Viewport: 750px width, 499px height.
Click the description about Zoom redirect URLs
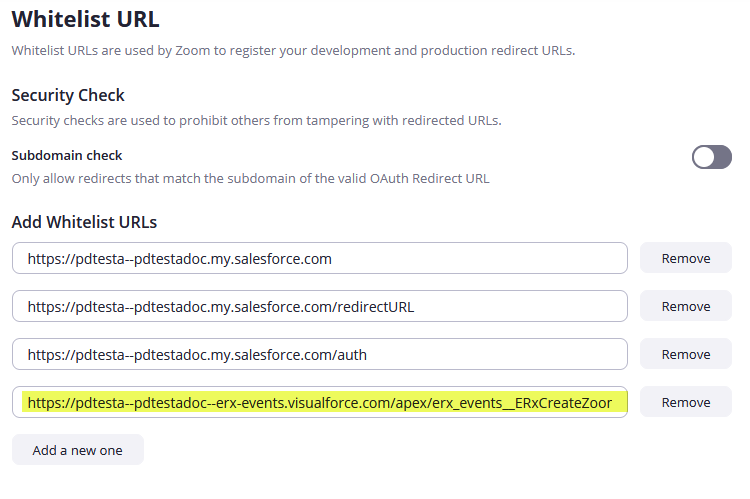pyautogui.click(x=293, y=50)
